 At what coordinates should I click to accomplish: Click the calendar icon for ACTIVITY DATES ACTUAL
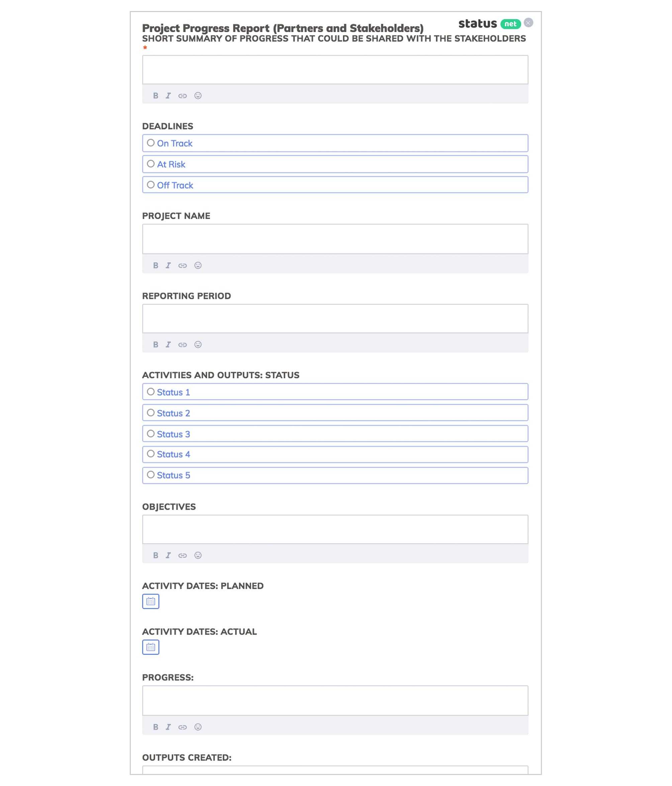(x=150, y=647)
